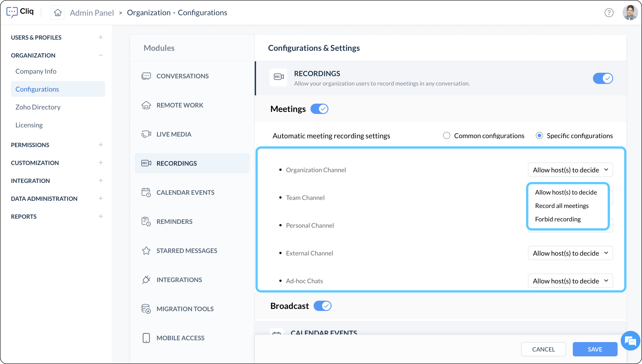Viewport: 642px width, 364px height.
Task: Choose Forbid recording option
Action: point(558,219)
